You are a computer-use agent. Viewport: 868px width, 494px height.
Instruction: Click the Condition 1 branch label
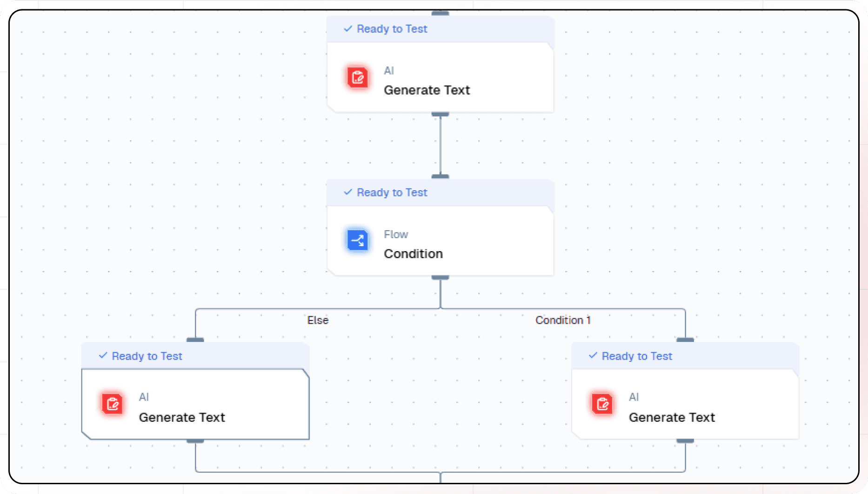point(563,320)
